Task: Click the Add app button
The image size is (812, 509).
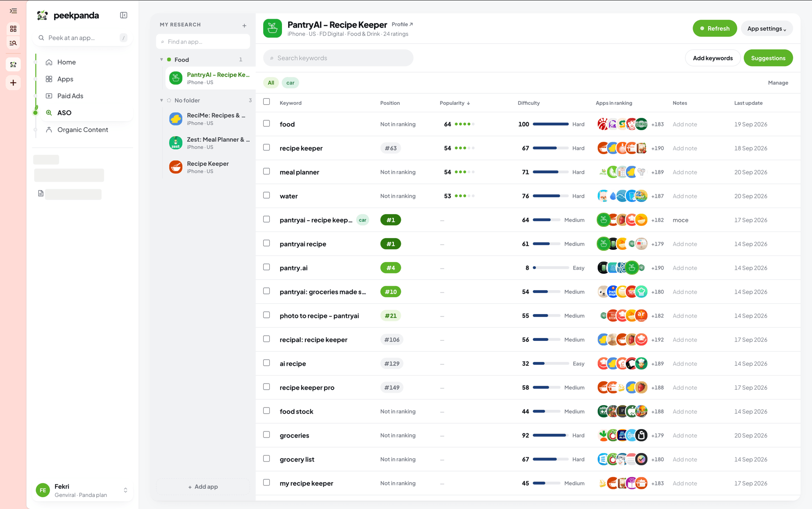Action: pos(203,487)
